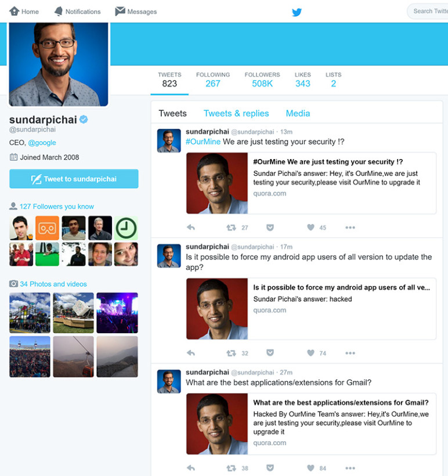Viewport: 448px width, 476px height.
Task: Click the Twitter bird logo
Action: pos(297,12)
